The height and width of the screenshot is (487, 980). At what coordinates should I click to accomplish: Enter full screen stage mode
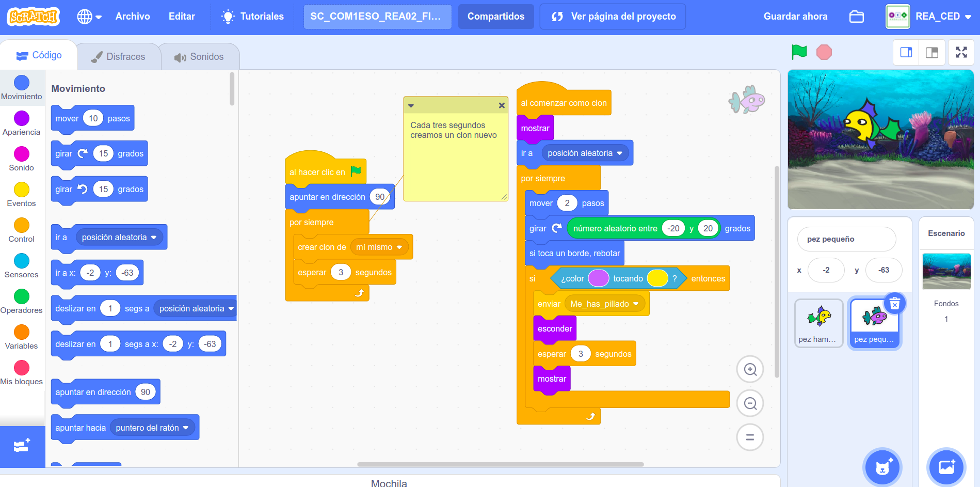(x=961, y=52)
